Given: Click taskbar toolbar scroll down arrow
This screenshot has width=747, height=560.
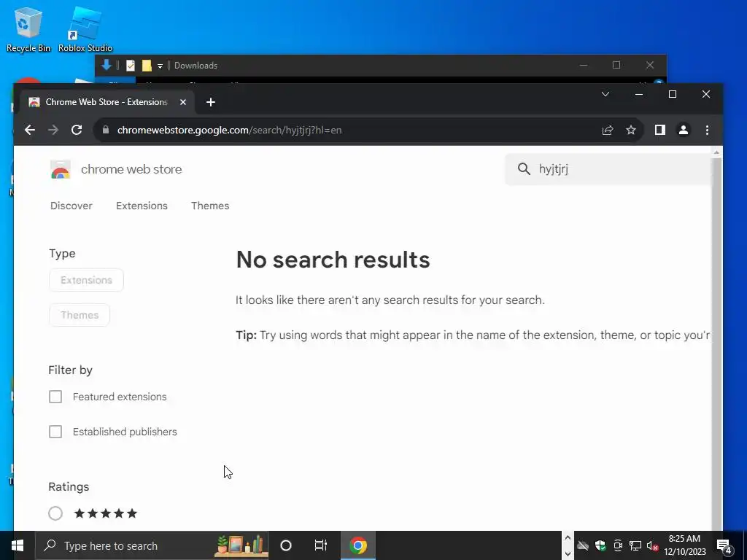Looking at the screenshot, I should tap(568, 554).
